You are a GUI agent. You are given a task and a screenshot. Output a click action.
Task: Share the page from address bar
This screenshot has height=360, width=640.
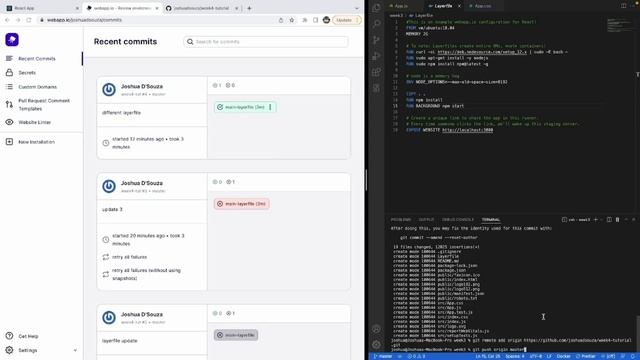click(281, 20)
